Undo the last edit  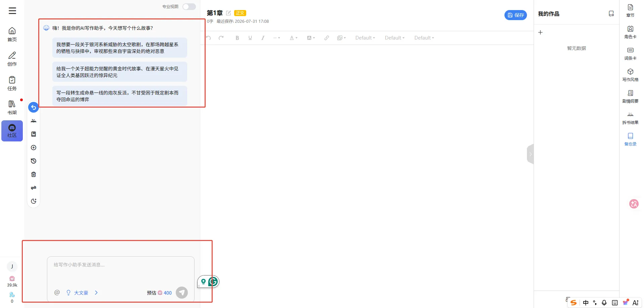click(208, 38)
